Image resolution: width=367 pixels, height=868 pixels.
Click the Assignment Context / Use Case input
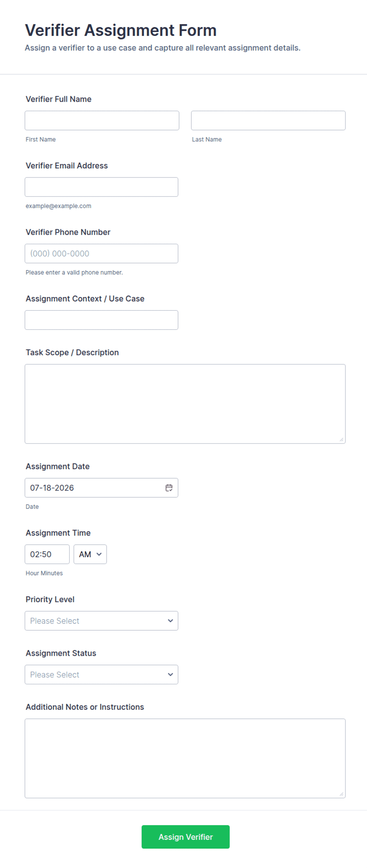(x=101, y=320)
